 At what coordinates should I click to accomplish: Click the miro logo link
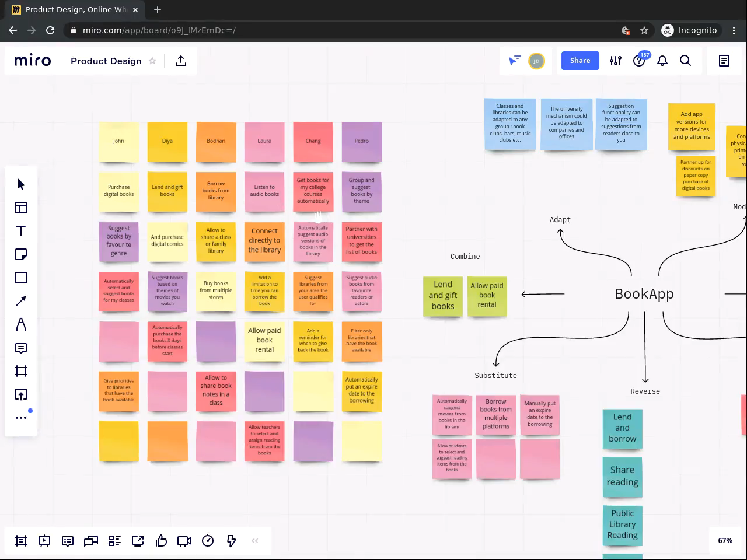click(x=33, y=61)
